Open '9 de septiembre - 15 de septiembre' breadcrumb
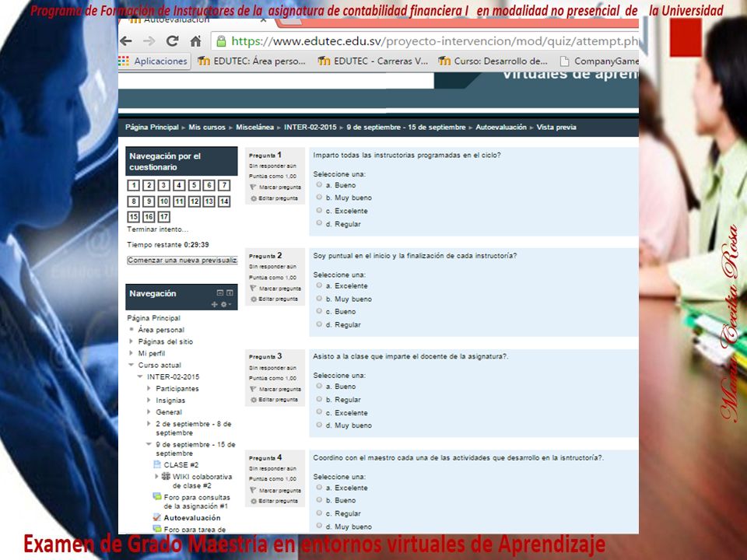Image resolution: width=747 pixels, height=560 pixels. pyautogui.click(x=406, y=127)
